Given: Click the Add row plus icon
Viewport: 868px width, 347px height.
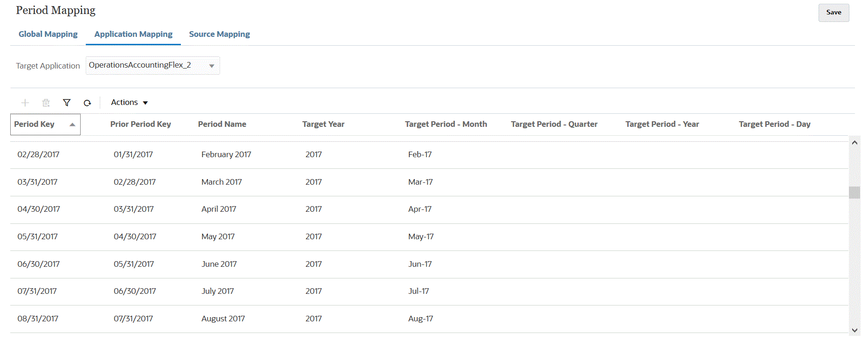Looking at the screenshot, I should click(x=25, y=103).
